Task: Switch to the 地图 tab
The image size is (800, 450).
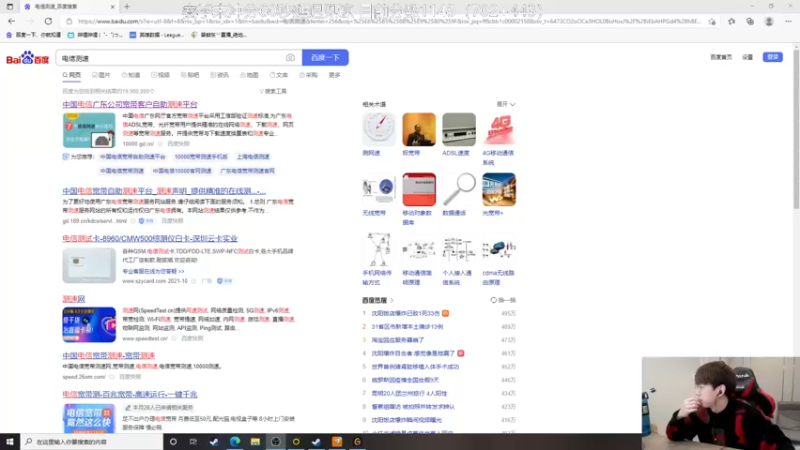Action: [x=249, y=75]
